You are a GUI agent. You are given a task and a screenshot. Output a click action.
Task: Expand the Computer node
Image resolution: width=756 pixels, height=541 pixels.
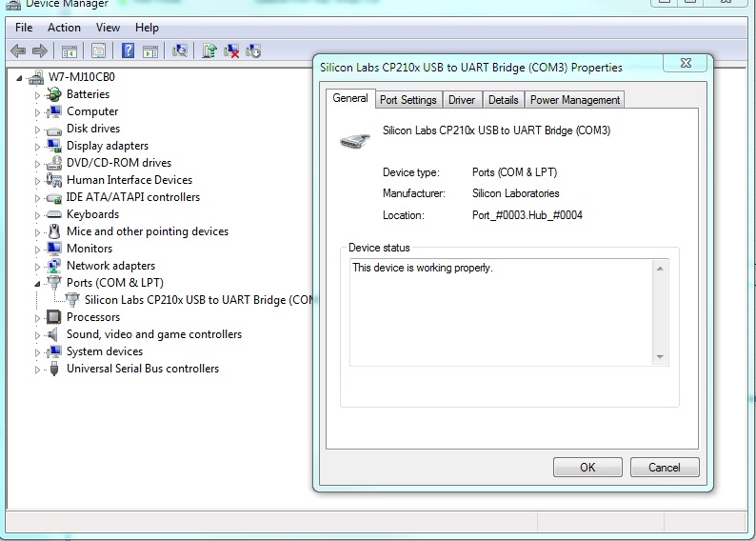(37, 112)
